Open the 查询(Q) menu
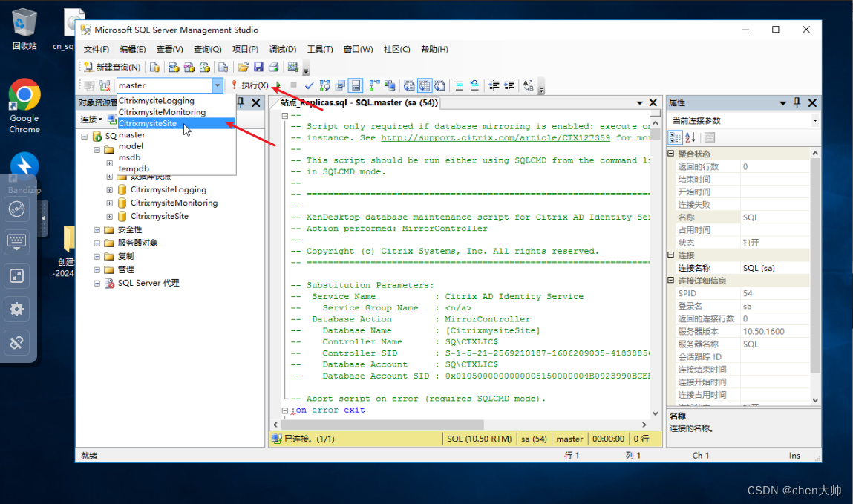Image resolution: width=853 pixels, height=504 pixels. [208, 49]
